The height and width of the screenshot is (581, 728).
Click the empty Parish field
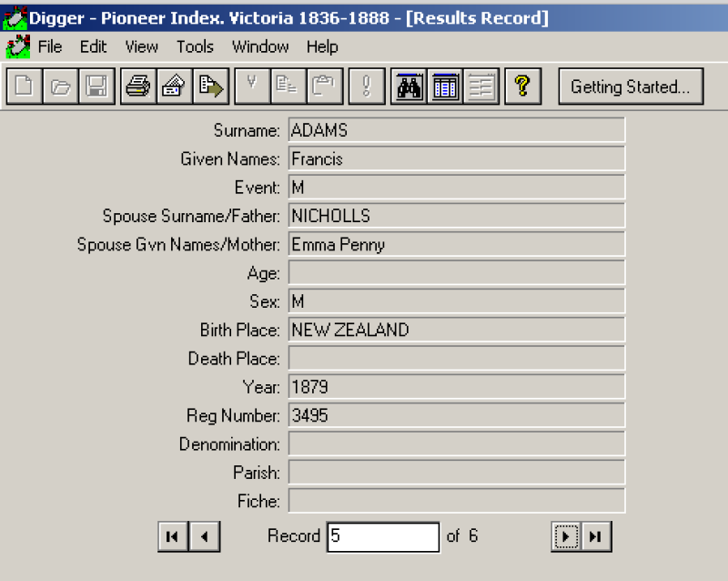[457, 473]
